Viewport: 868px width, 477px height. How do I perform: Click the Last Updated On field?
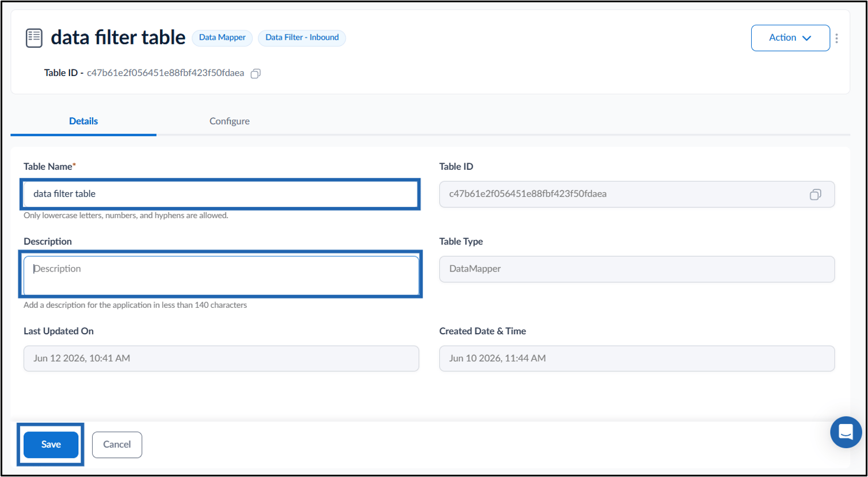221,358
